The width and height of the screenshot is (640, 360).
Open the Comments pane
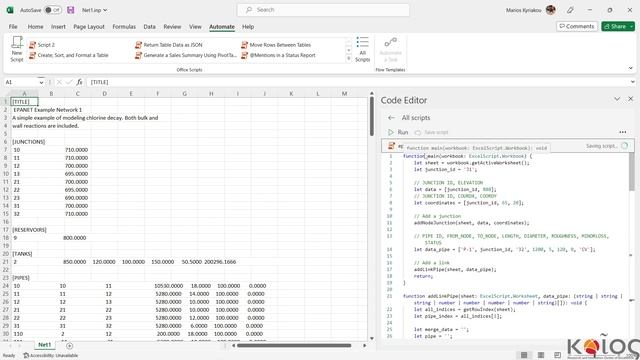[x=577, y=26]
